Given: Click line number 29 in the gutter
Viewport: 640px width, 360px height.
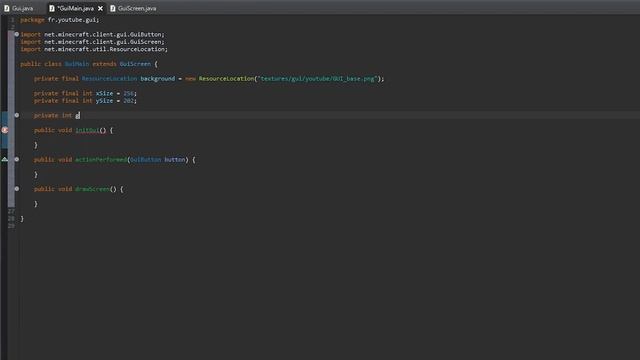Looking at the screenshot, I should [x=11, y=226].
